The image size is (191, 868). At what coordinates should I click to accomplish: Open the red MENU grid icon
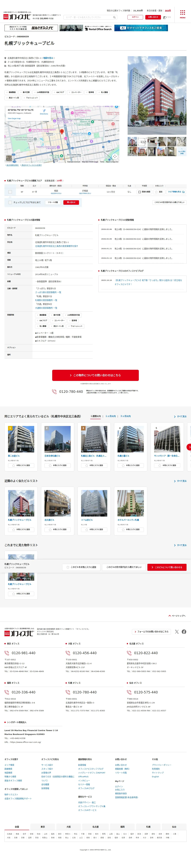coord(182,13)
